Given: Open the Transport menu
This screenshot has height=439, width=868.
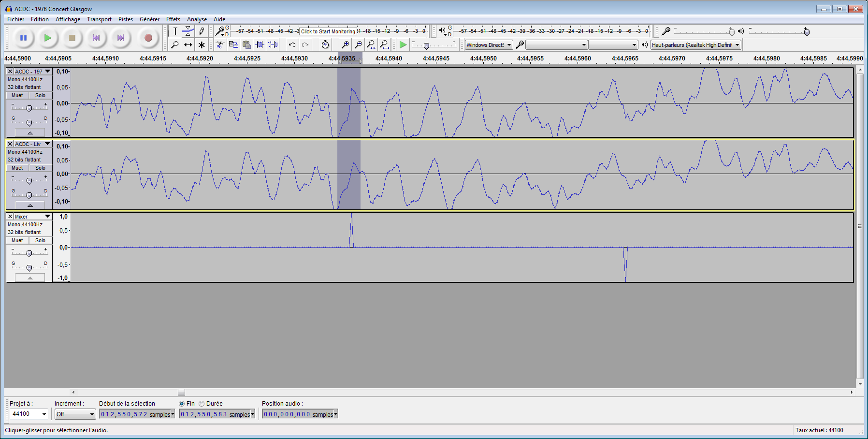Looking at the screenshot, I should click(99, 19).
